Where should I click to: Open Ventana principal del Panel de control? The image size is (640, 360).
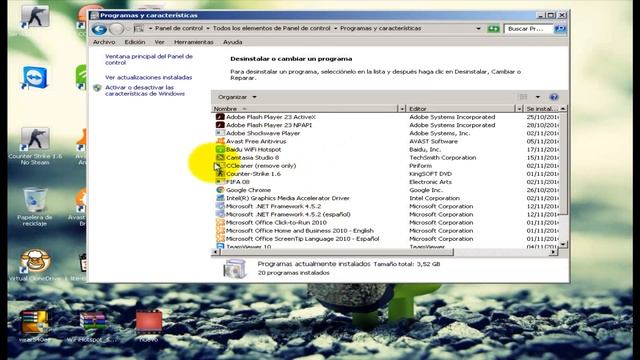tap(149, 60)
